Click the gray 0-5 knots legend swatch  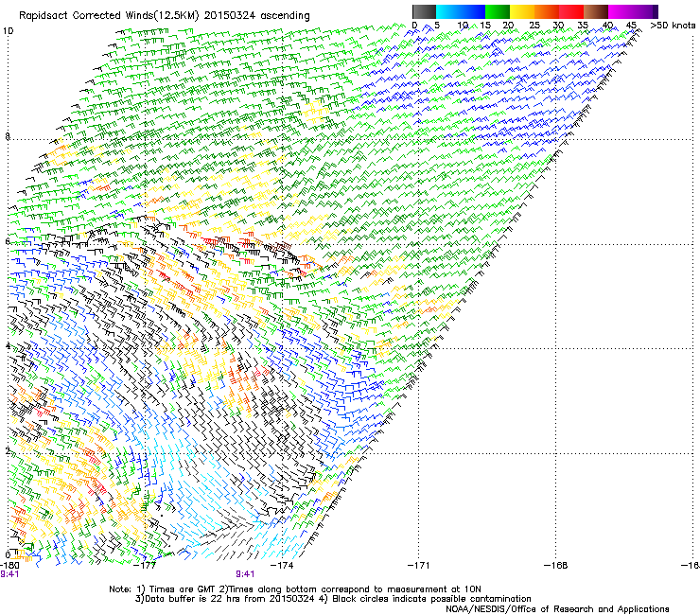coord(424,11)
